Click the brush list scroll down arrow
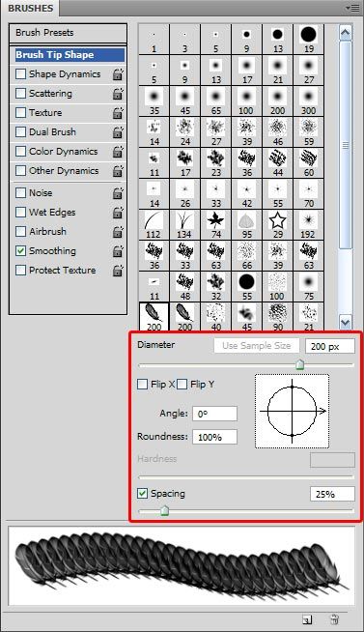 pyautogui.click(x=346, y=322)
